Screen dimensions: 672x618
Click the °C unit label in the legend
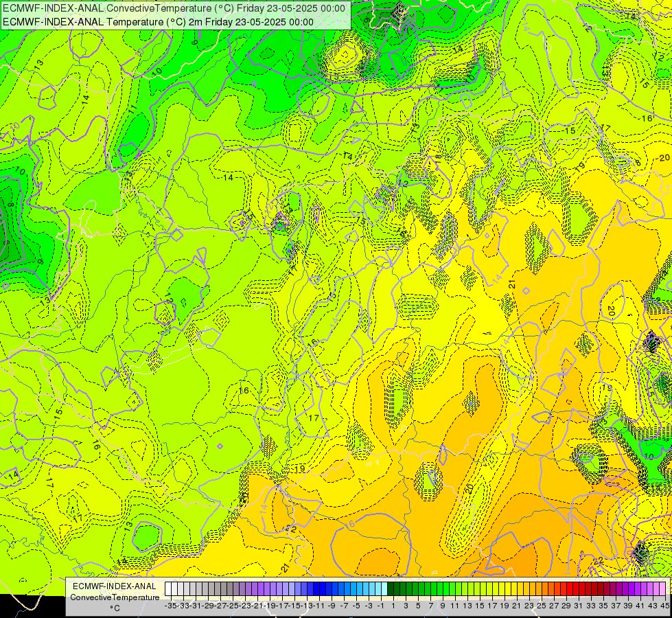(115, 608)
